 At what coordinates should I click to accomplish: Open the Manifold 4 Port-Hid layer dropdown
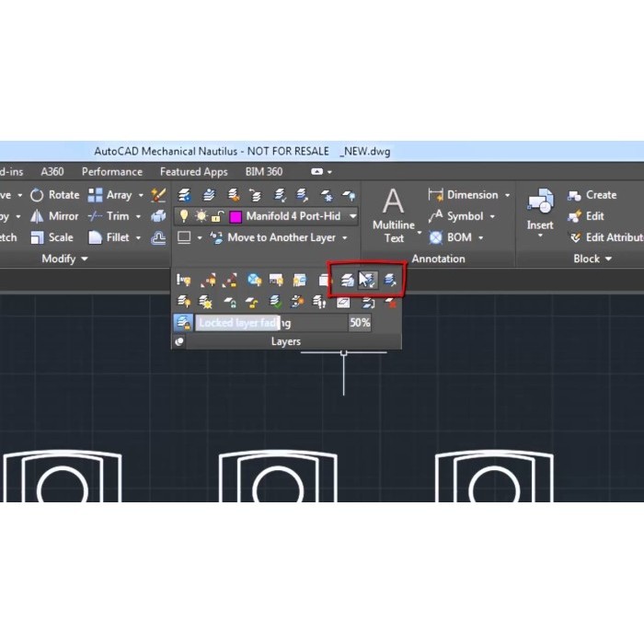click(352, 216)
